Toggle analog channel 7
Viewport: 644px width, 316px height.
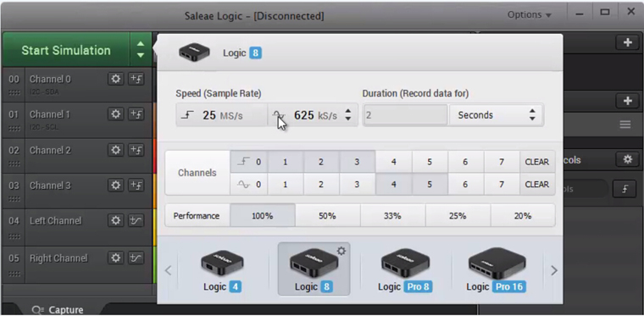(502, 185)
